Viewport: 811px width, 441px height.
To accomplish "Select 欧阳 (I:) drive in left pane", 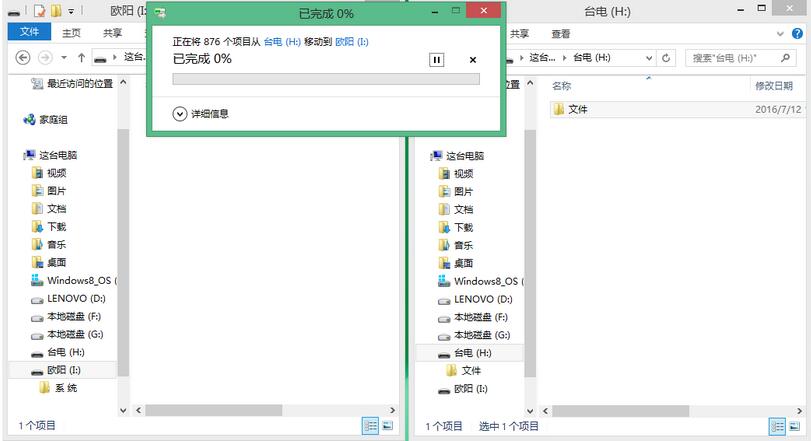I will pyautogui.click(x=56, y=370).
